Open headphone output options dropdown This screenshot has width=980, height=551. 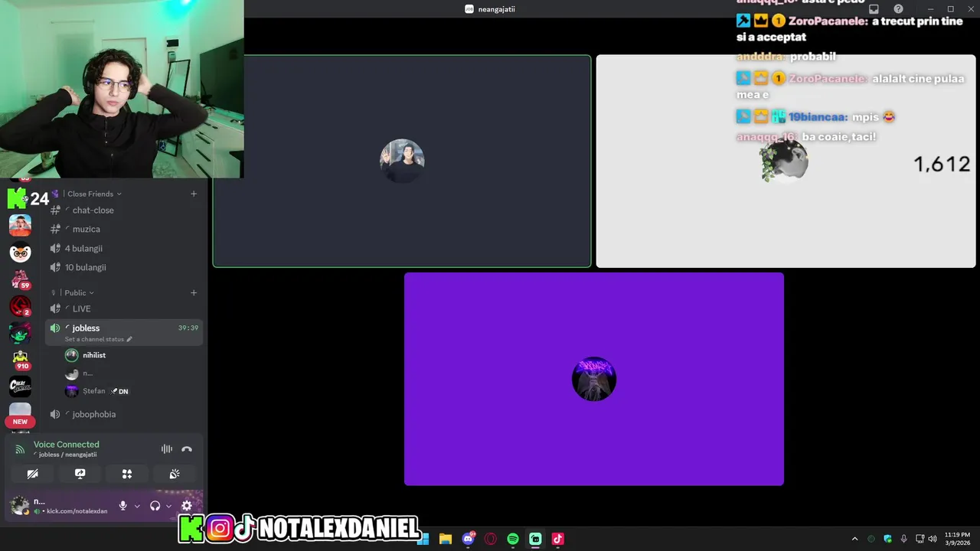tap(168, 506)
